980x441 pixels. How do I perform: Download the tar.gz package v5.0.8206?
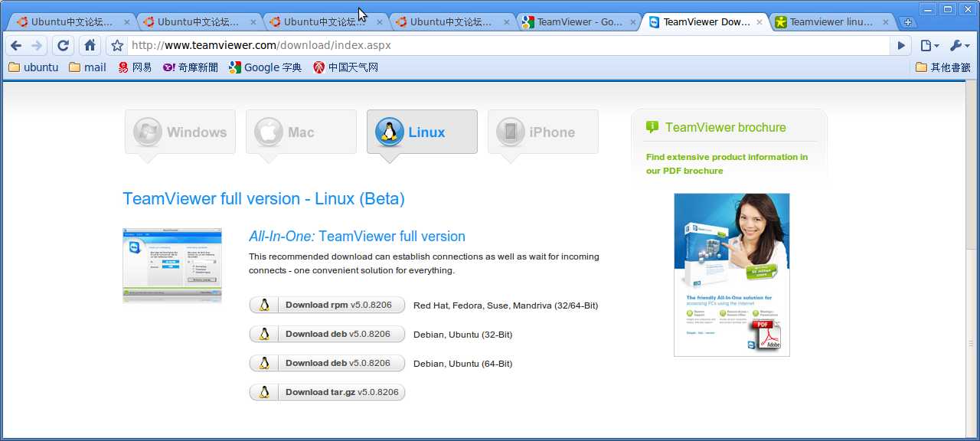[327, 392]
